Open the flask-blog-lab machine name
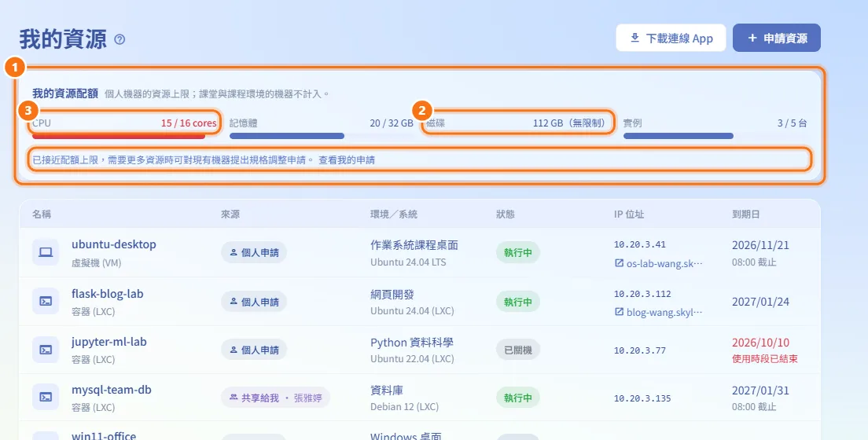Image resolution: width=868 pixels, height=440 pixels. click(x=108, y=294)
